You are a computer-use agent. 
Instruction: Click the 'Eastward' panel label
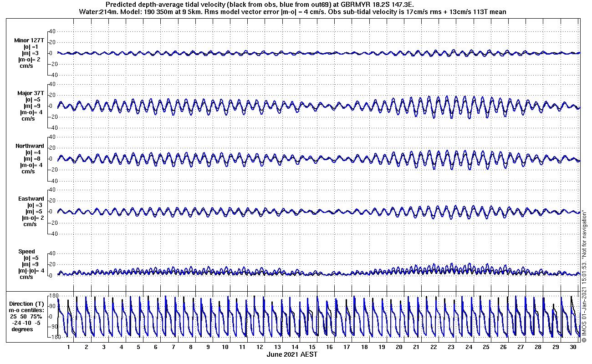coord(31,198)
